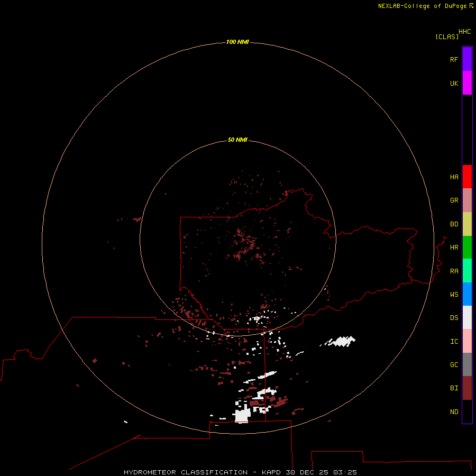Click the HHC product label
The image size is (476, 476).
coord(464,32)
